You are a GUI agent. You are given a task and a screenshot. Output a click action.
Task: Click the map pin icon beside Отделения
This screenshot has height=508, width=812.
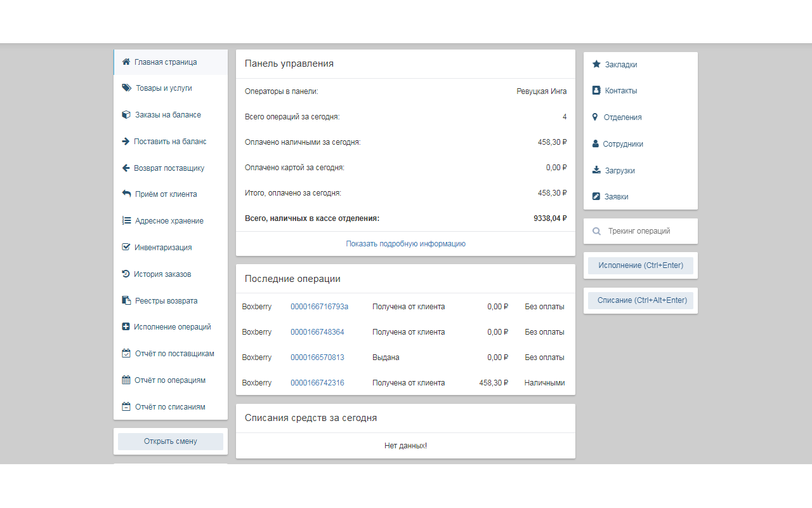pyautogui.click(x=595, y=117)
